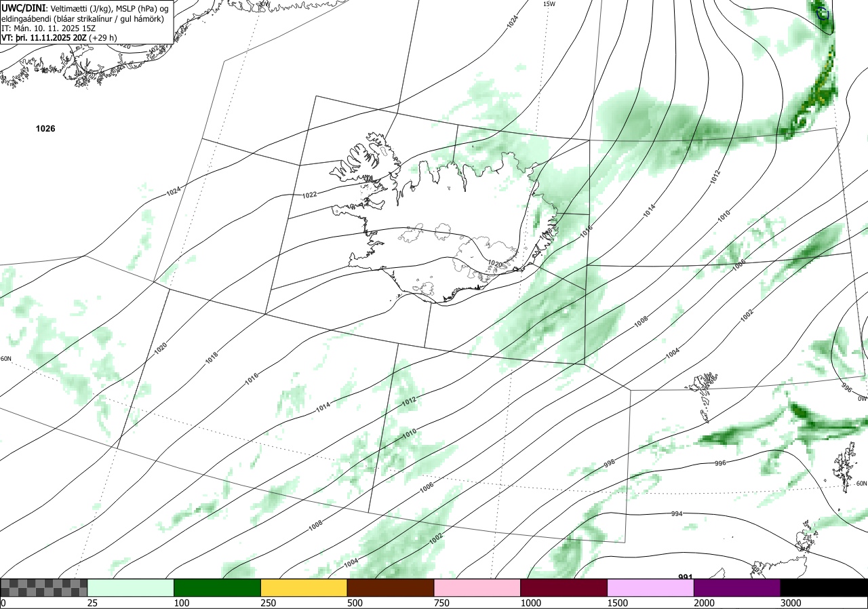The image size is (868, 609).
Task: Choose the lavender 1500–2000 legend swatch
Action: tap(651, 587)
